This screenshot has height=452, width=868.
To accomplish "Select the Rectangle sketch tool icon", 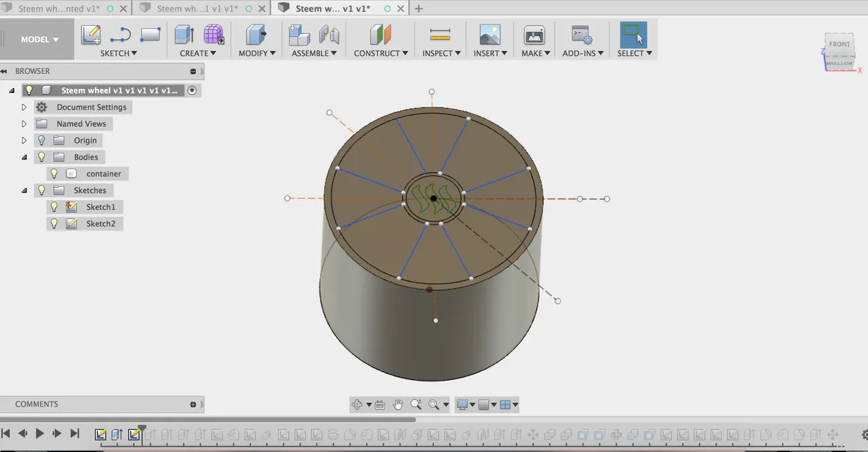I will pyautogui.click(x=150, y=35).
